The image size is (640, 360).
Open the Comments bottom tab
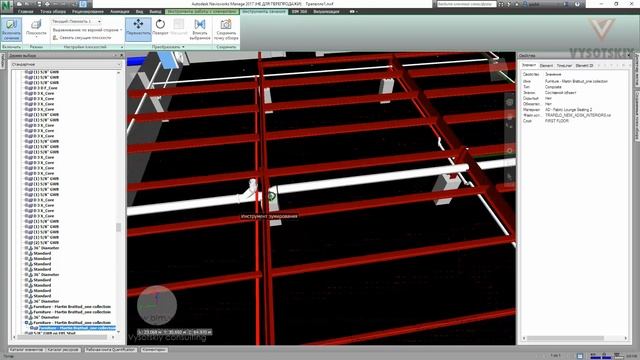pos(154,350)
